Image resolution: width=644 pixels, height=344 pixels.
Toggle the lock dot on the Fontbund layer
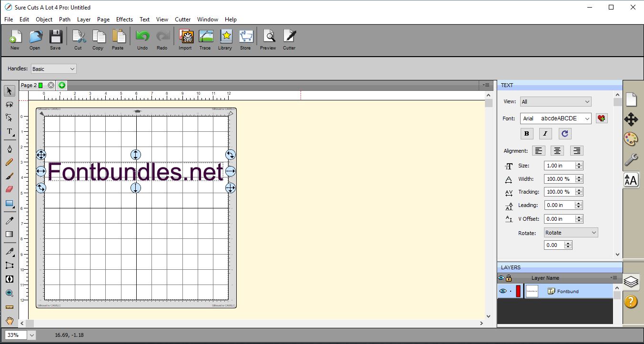(x=511, y=291)
